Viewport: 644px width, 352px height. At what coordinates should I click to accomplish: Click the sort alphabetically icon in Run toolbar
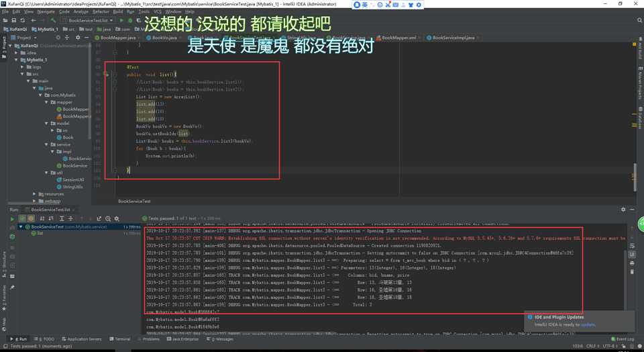(42, 218)
